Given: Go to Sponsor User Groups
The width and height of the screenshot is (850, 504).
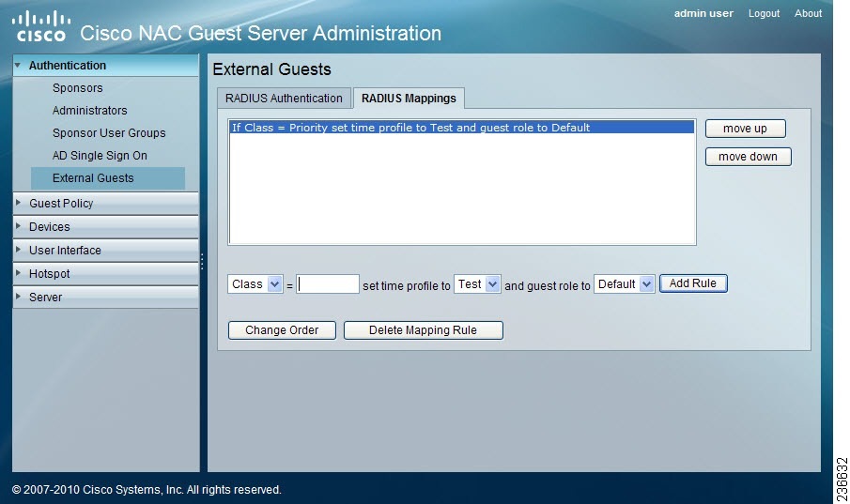Looking at the screenshot, I should click(109, 132).
